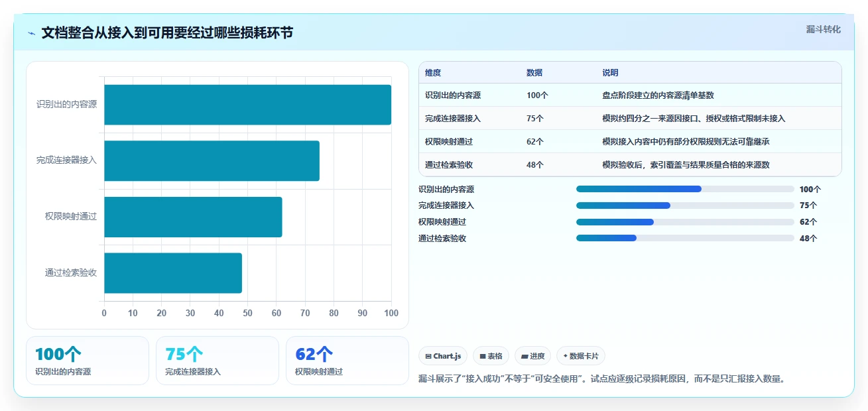The image size is (868, 411).
Task: Click the description starting 模拟验收后
Action: (686, 165)
